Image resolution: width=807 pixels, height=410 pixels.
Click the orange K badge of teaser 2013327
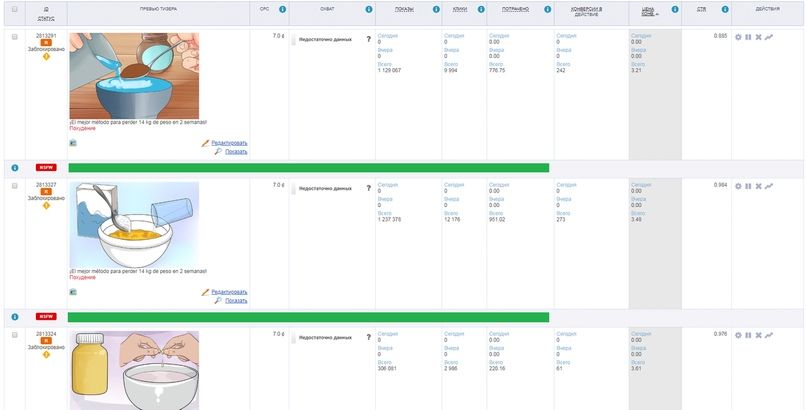[x=46, y=192]
